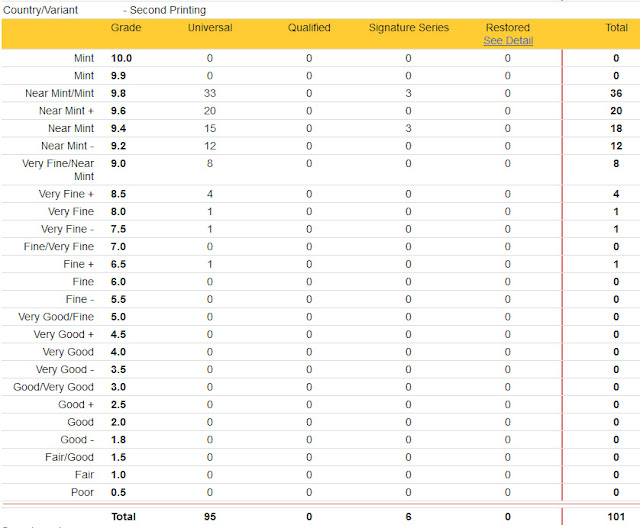Viewport: 640px width, 528px height.
Task: Click the Very Good - row label
Action: click(64, 370)
